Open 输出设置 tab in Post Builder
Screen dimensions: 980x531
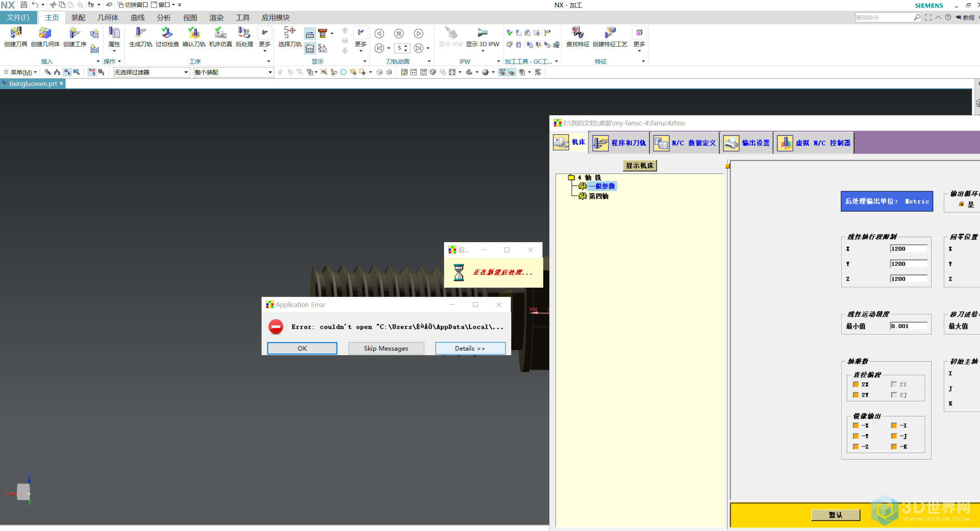coord(746,143)
